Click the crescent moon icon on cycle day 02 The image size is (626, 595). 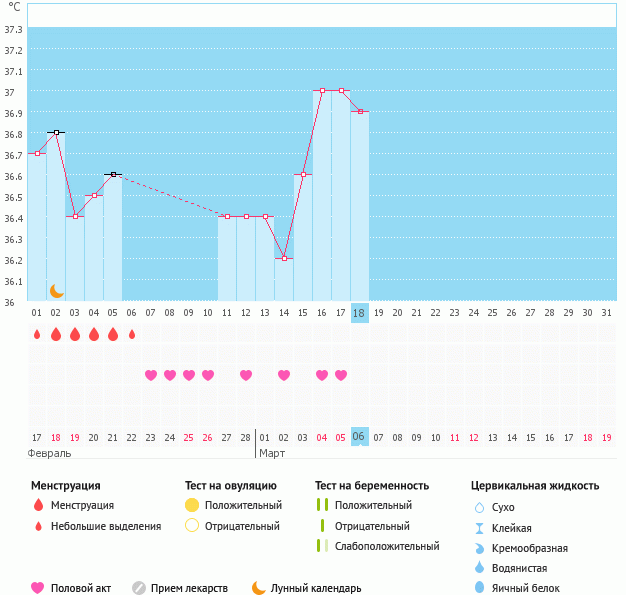(57, 290)
